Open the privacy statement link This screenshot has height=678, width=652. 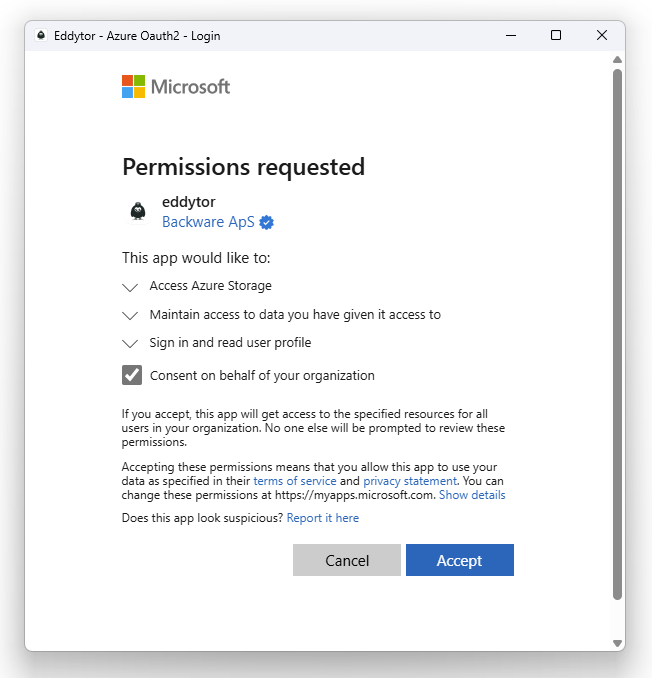point(410,481)
